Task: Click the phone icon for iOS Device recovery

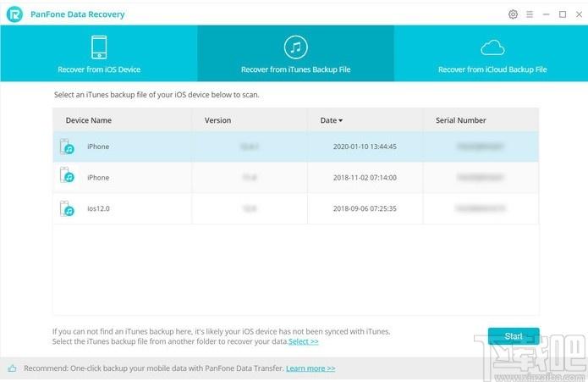Action: [x=99, y=47]
